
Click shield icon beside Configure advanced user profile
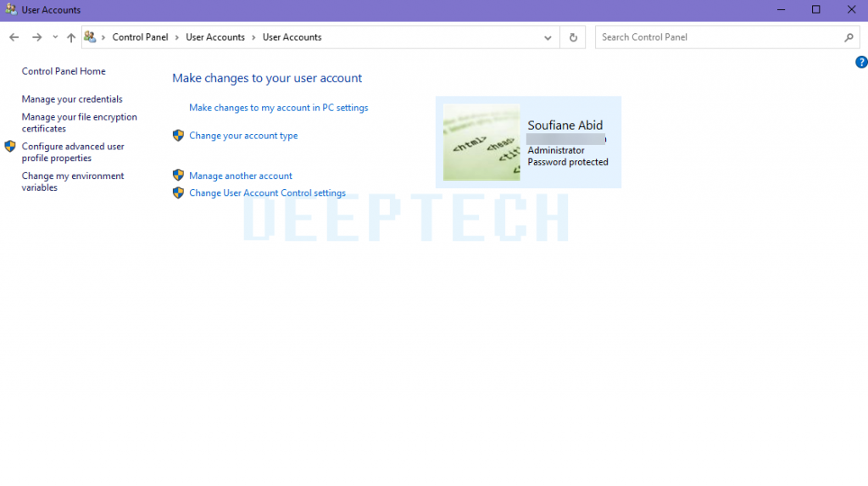pyautogui.click(x=10, y=146)
